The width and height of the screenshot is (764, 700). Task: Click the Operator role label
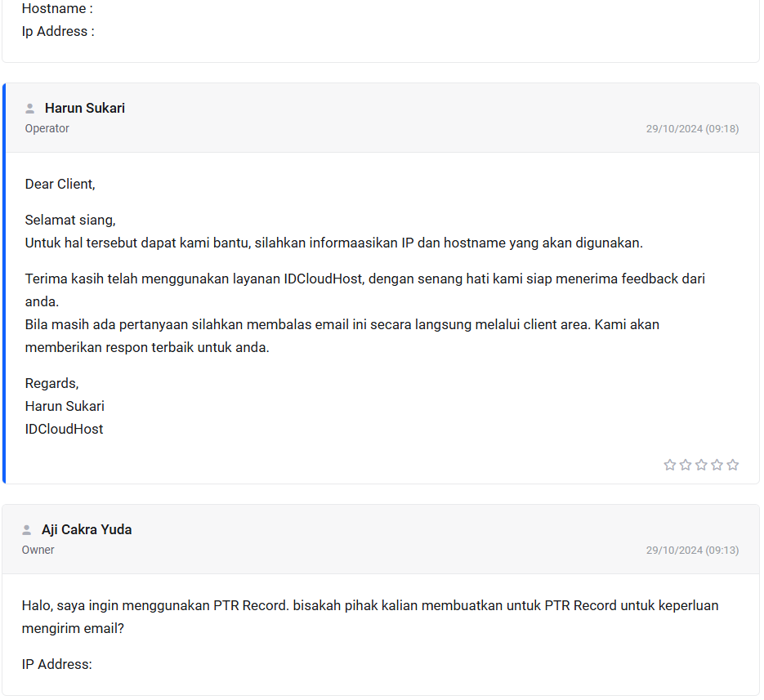click(47, 128)
